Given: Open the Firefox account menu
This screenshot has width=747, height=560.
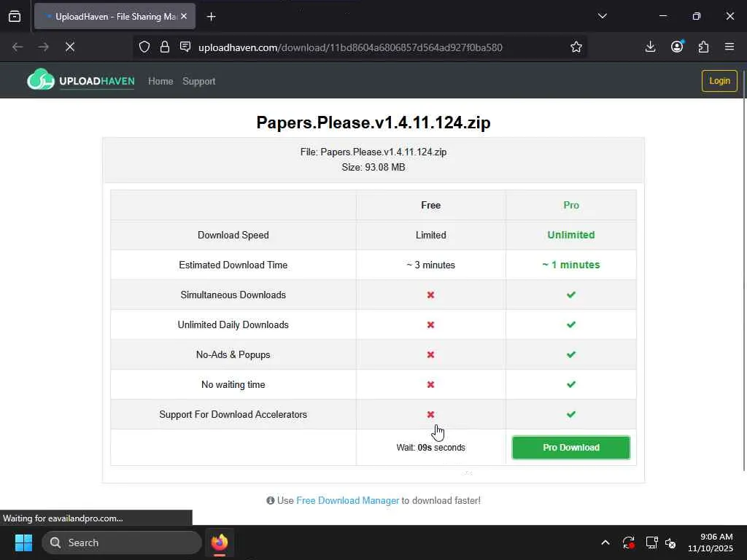Looking at the screenshot, I should tap(677, 47).
